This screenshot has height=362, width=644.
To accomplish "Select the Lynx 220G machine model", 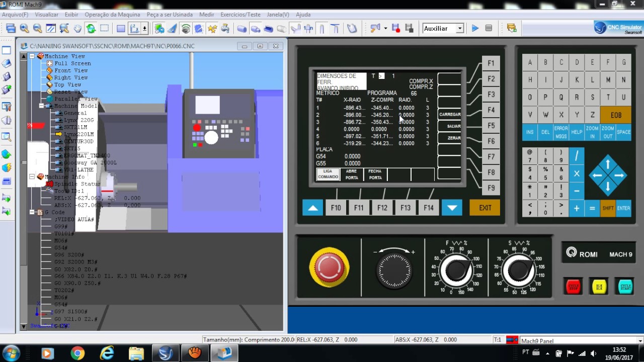I will coord(78,120).
